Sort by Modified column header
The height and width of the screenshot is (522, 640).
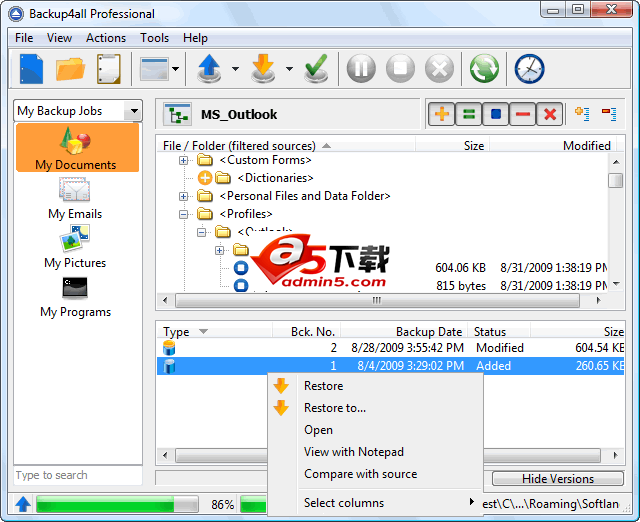coord(553,146)
